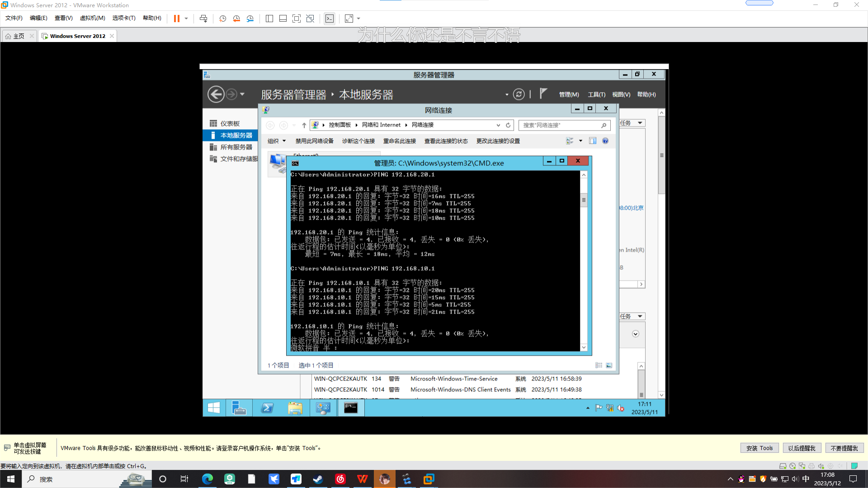Toggle Unity mode icon
The height and width of the screenshot is (488, 868).
click(x=310, y=19)
